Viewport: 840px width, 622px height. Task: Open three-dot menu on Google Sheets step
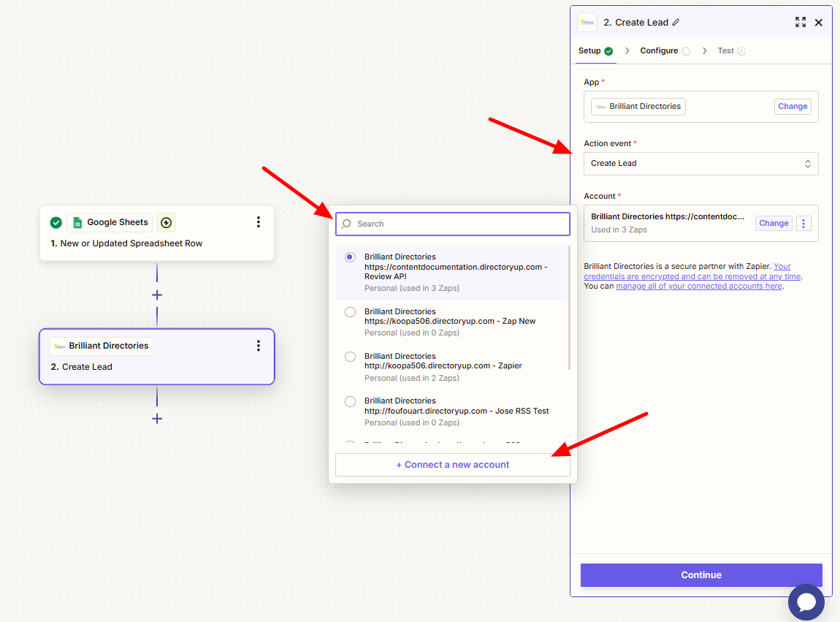coord(259,222)
